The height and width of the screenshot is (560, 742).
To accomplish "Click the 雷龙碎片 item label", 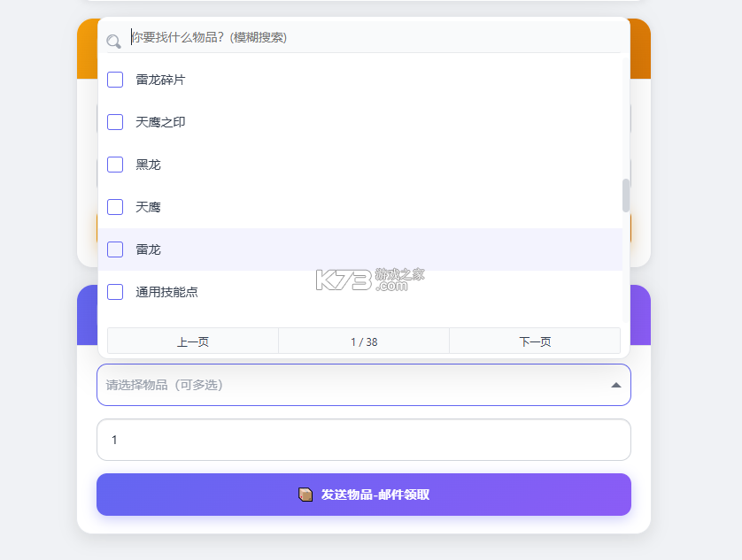I will pyautogui.click(x=160, y=80).
